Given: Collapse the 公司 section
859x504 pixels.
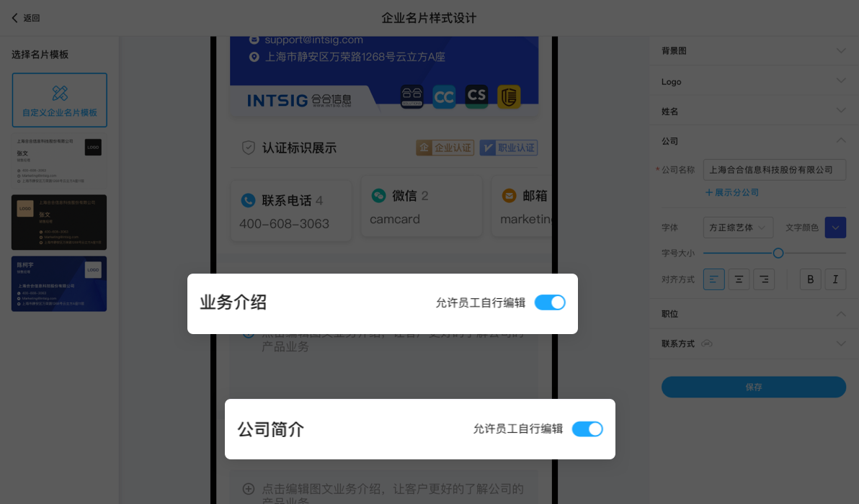Looking at the screenshot, I should pyautogui.click(x=754, y=140).
